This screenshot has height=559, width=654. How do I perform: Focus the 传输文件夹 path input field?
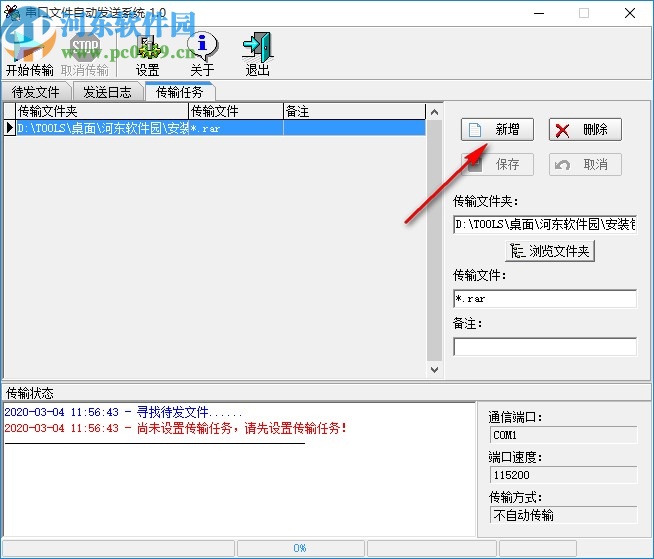pyautogui.click(x=545, y=224)
